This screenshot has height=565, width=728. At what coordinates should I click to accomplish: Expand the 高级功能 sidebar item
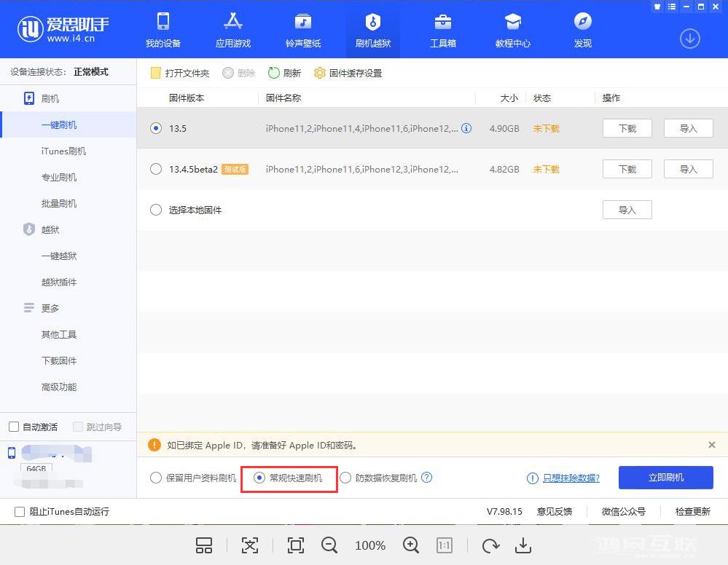[59, 387]
